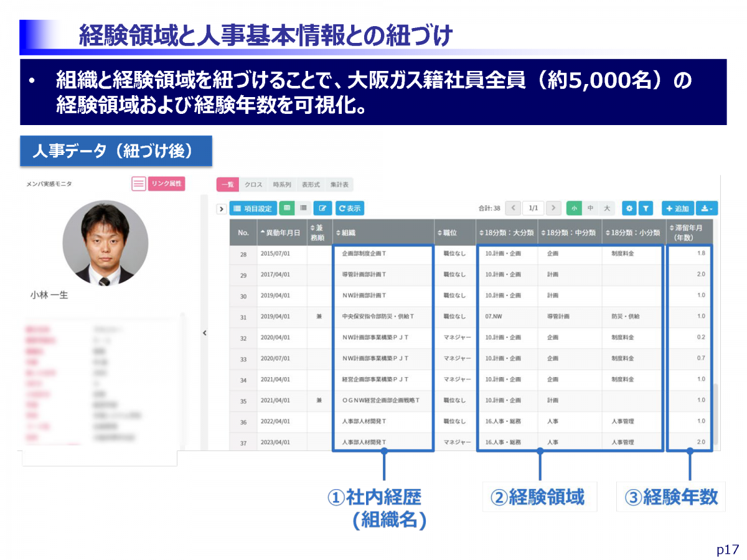Open the gear settings icon
The width and height of the screenshot is (747, 560).
click(x=629, y=208)
